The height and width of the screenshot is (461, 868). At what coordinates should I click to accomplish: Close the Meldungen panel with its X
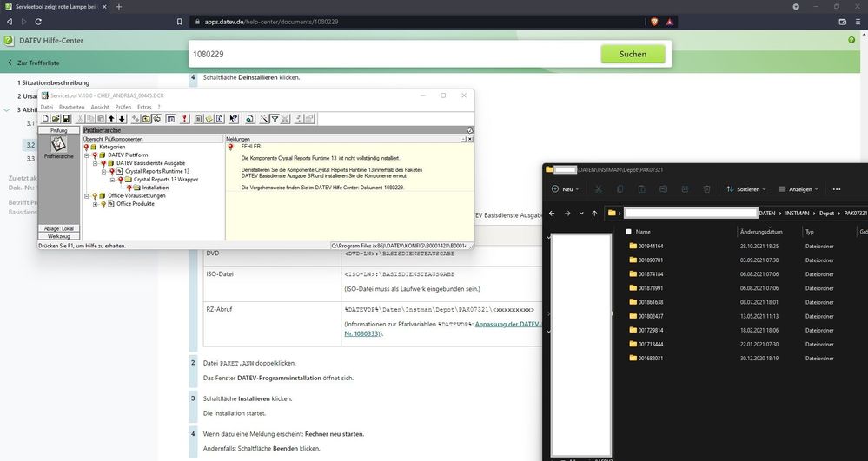[470, 140]
